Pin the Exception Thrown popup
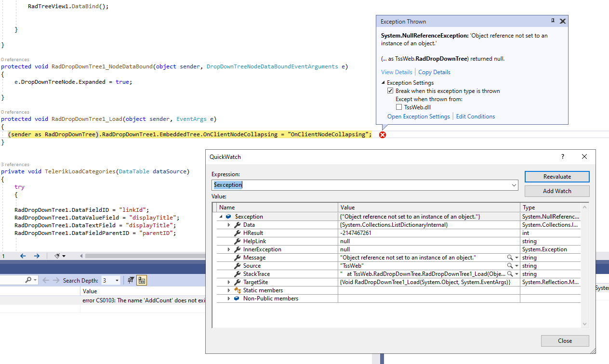The height and width of the screenshot is (364, 609). click(553, 21)
